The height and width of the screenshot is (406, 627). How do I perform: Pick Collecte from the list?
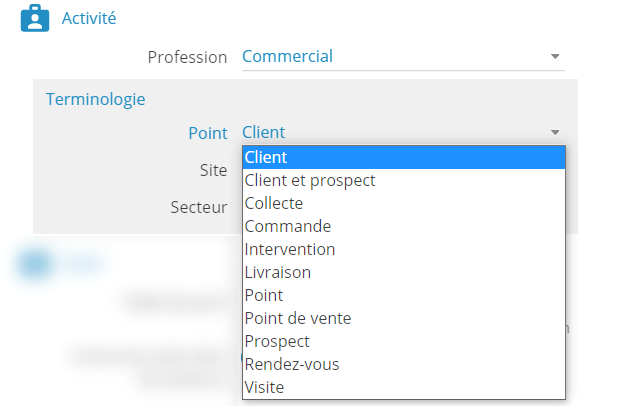click(x=404, y=203)
